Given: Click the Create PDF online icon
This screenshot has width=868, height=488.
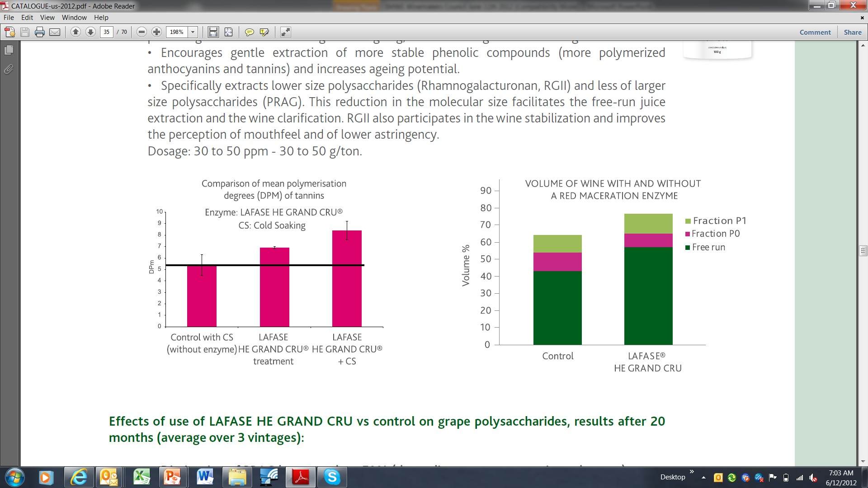Looking at the screenshot, I should coord(9,32).
